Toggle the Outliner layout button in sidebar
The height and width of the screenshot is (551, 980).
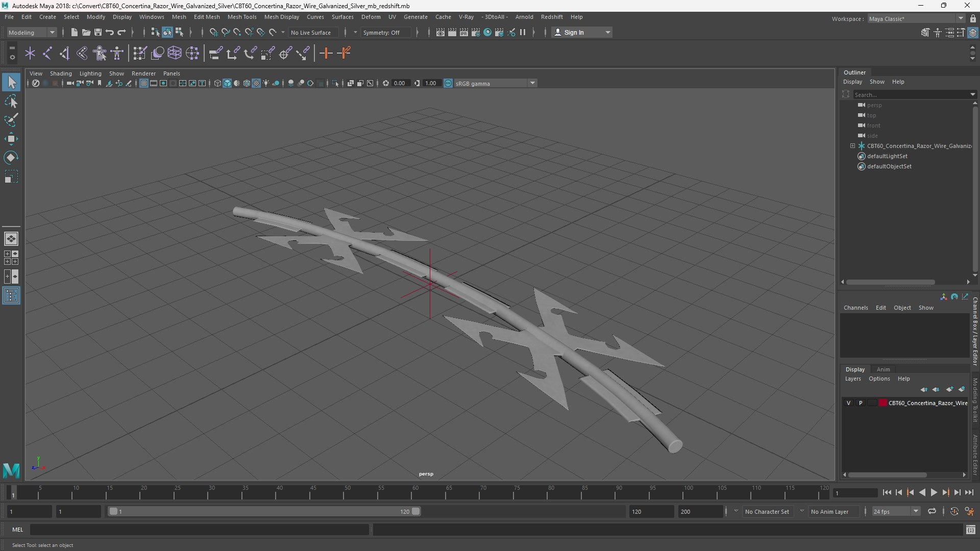11,296
